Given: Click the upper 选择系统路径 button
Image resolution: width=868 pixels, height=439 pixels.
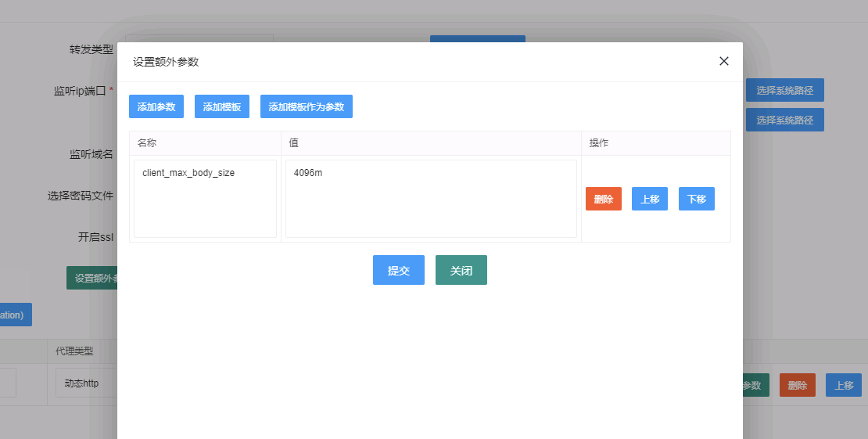Looking at the screenshot, I should tap(784, 90).
